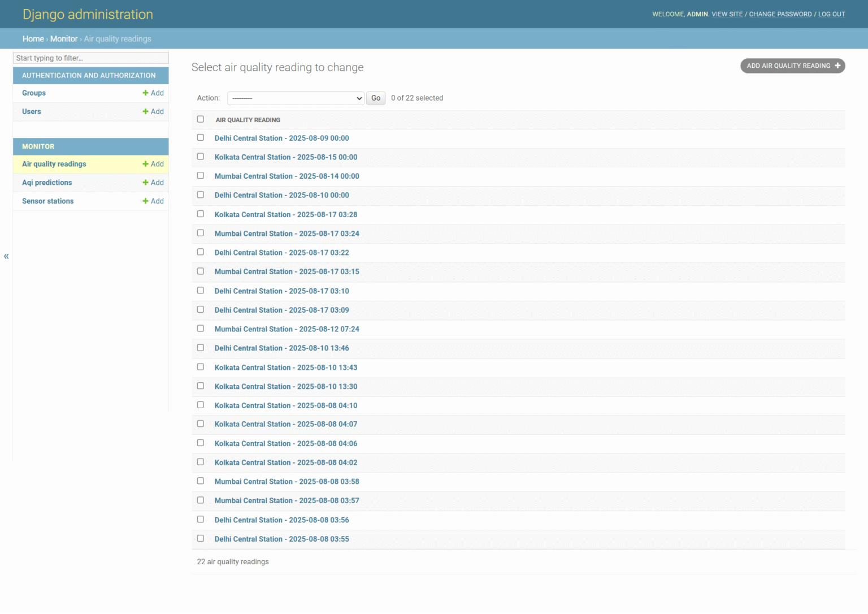Click the filter text input field
Screen dimensions: 868x614
(x=90, y=58)
